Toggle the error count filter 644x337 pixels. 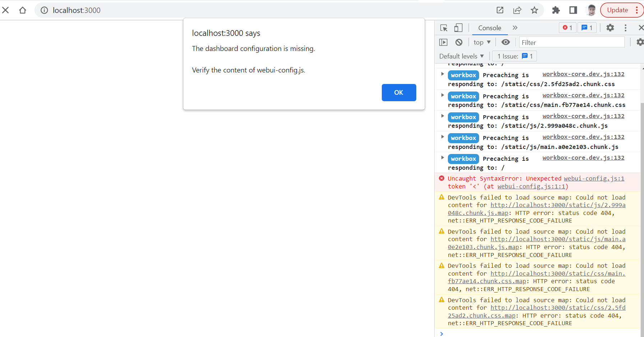[x=567, y=28]
